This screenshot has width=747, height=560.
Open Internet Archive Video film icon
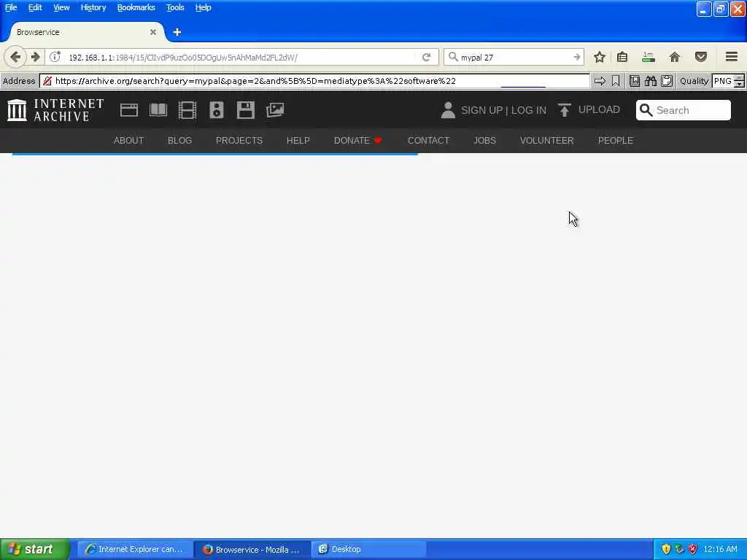187,110
